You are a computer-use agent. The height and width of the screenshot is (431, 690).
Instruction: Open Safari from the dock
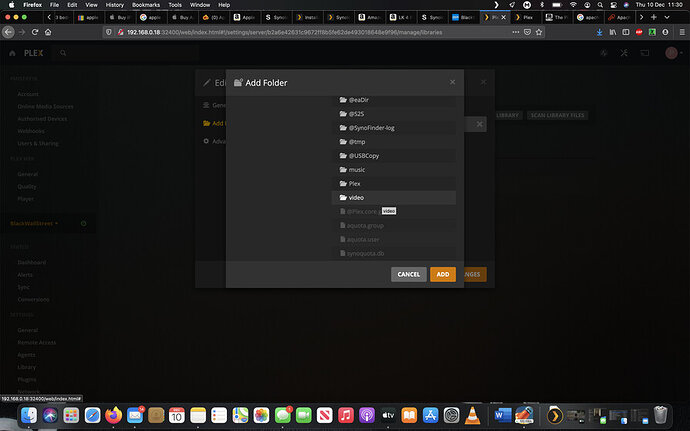click(92, 415)
